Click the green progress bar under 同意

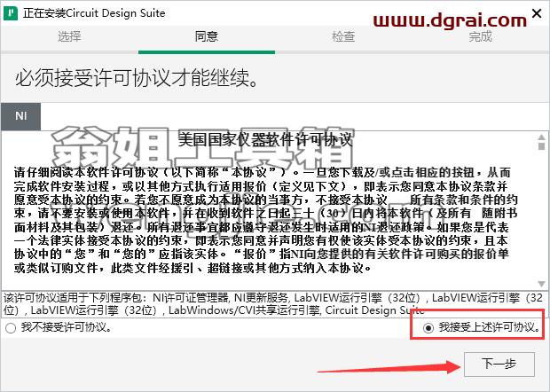[x=207, y=52]
